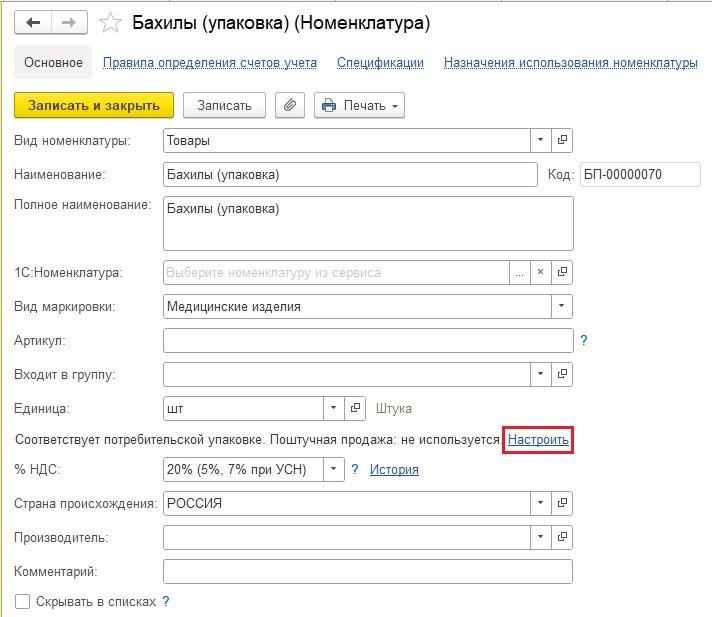Image resolution: width=712 pixels, height=617 pixels.
Task: Click the Записать и закрыть button
Action: pyautogui.click(x=95, y=105)
